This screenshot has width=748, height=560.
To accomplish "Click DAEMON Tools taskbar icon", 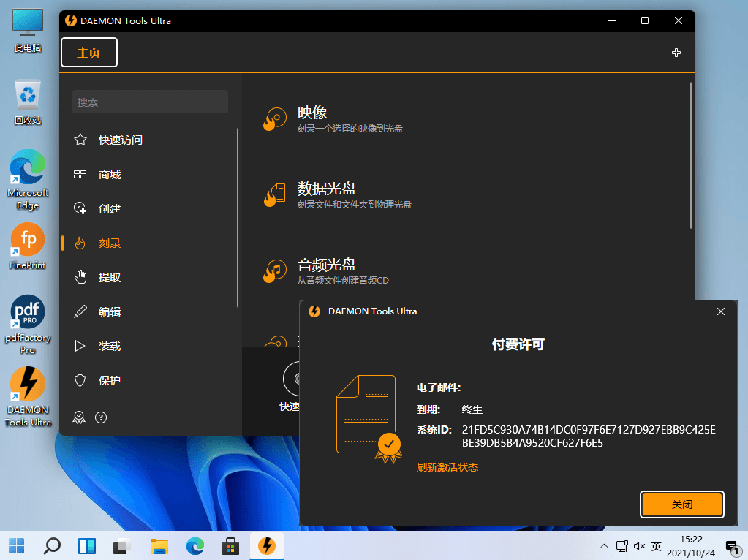I will tap(267, 545).
